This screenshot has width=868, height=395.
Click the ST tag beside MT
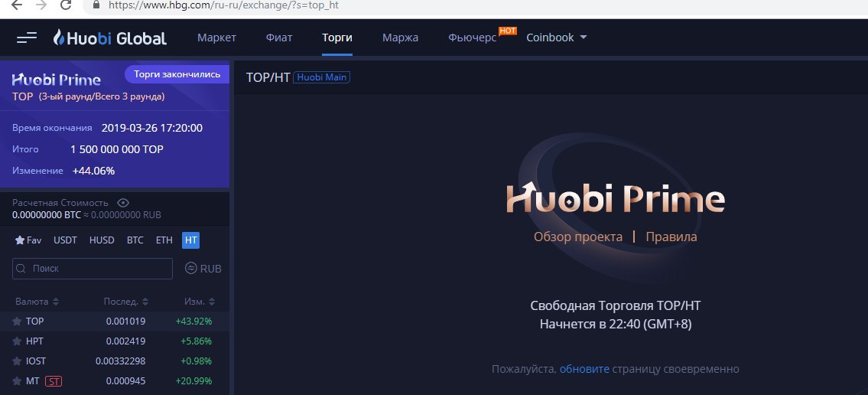[x=54, y=381]
